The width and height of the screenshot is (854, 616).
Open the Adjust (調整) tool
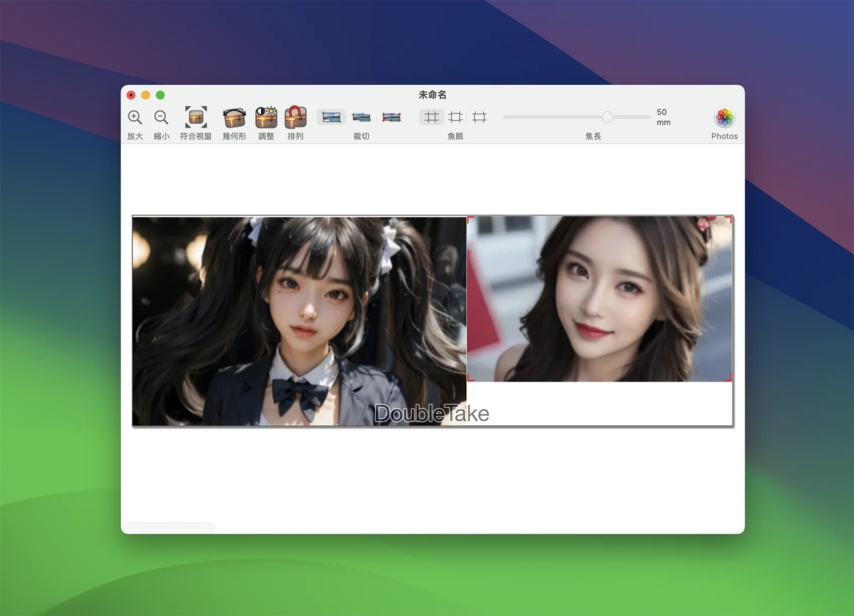point(266,117)
